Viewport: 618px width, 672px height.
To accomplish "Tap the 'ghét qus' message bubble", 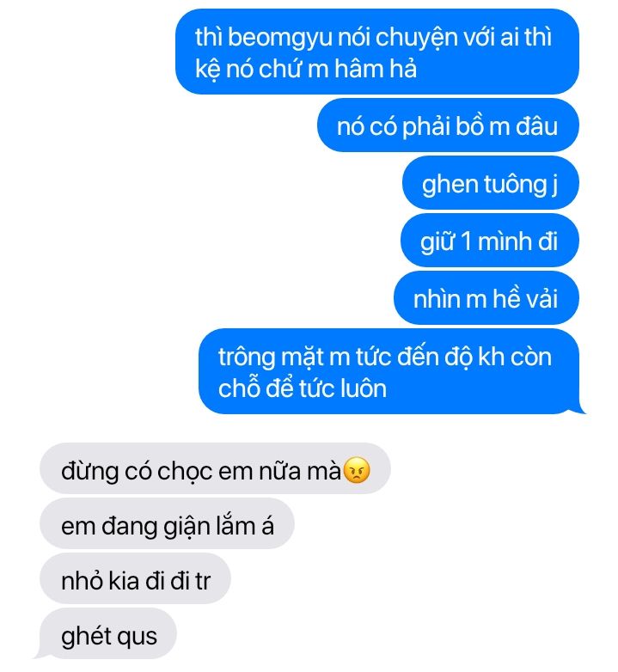I will pos(107,634).
